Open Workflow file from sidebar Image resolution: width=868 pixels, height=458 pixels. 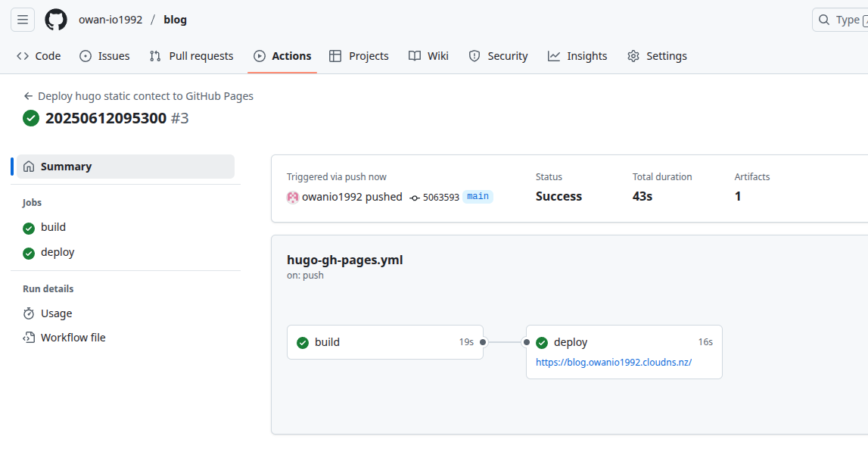(x=73, y=338)
